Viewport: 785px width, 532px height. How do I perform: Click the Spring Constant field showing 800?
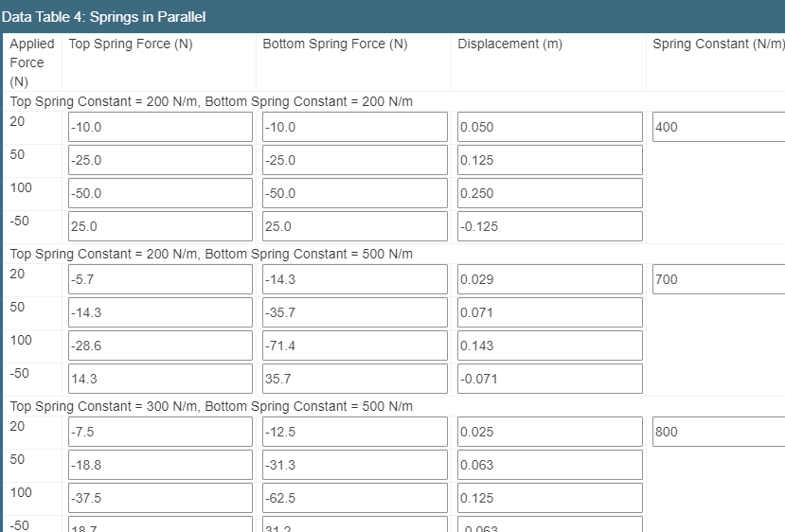(x=719, y=432)
